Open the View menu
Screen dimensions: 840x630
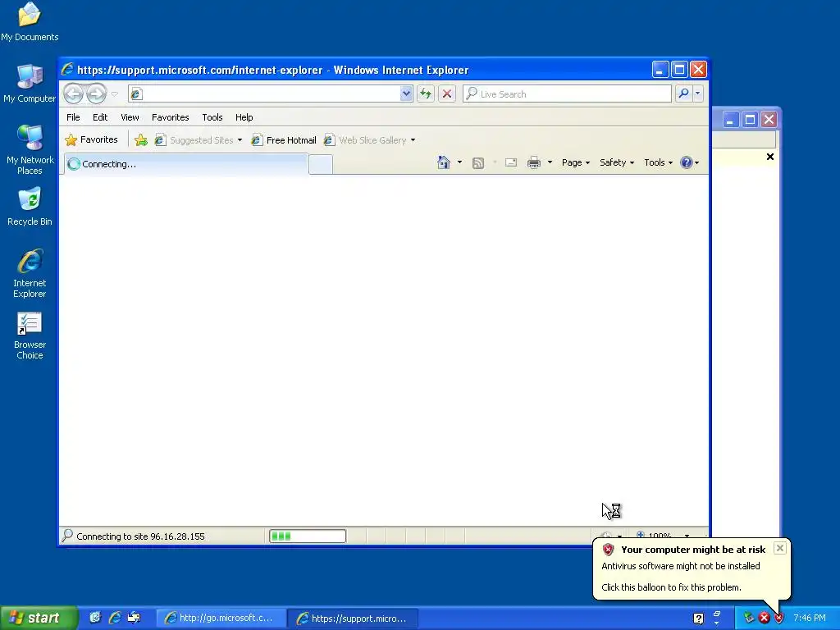[130, 117]
